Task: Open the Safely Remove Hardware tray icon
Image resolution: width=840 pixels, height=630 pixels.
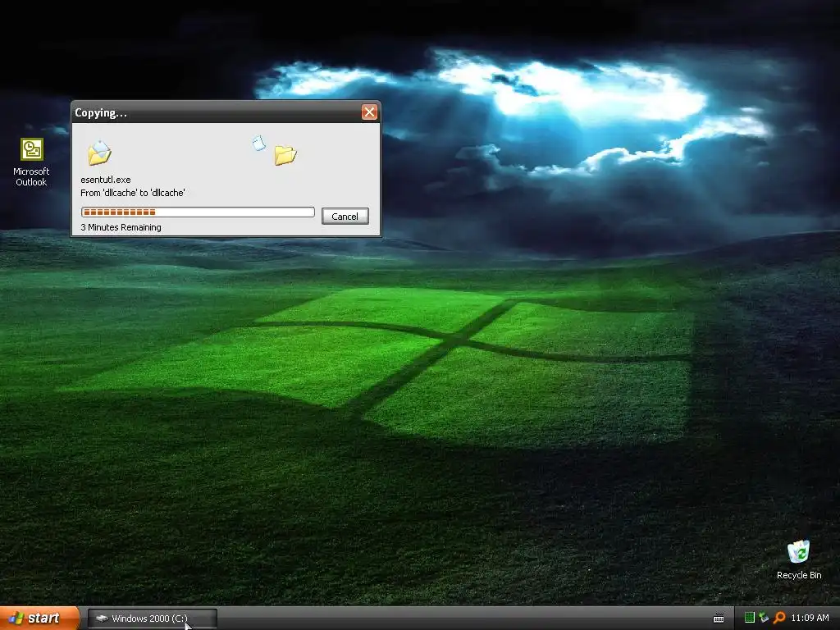Action: pyautogui.click(x=764, y=618)
